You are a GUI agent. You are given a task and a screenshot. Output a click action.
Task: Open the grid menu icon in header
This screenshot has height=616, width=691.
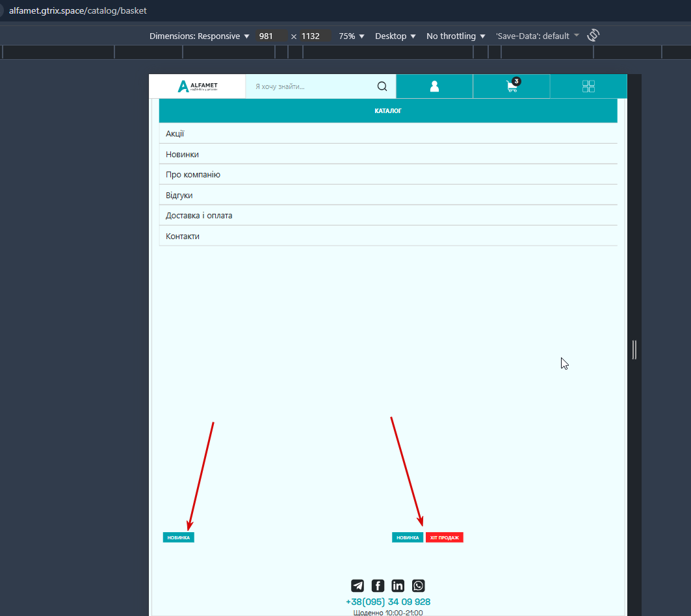pyautogui.click(x=588, y=86)
